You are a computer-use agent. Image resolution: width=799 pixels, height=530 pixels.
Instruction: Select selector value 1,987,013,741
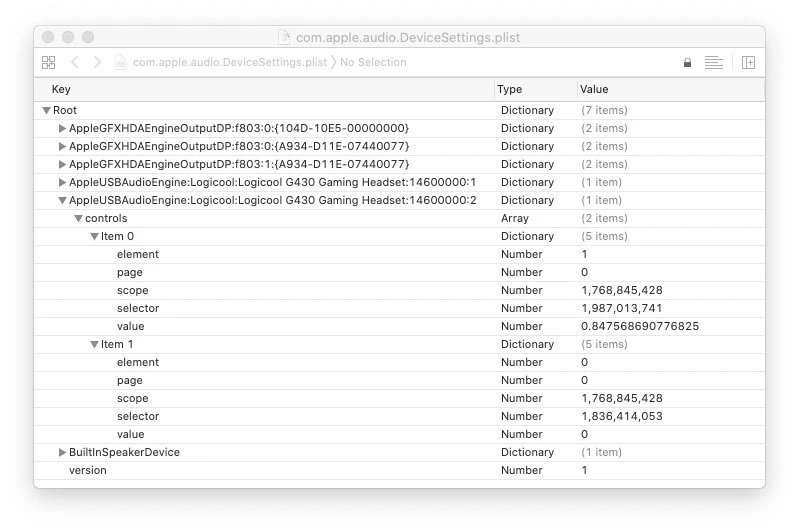[x=622, y=308]
